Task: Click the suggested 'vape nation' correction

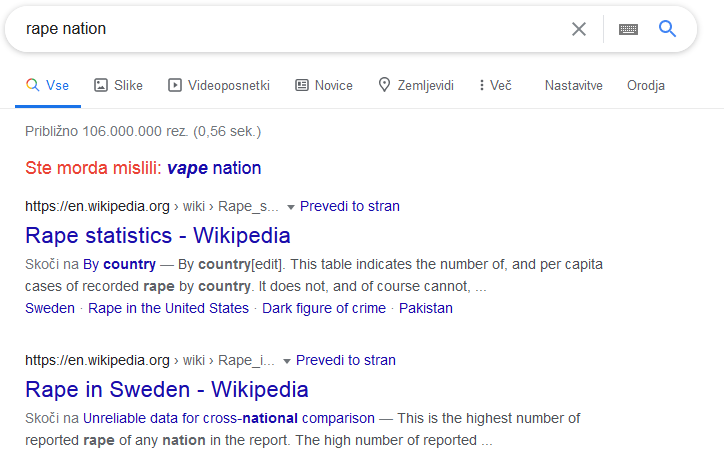Action: pos(214,168)
